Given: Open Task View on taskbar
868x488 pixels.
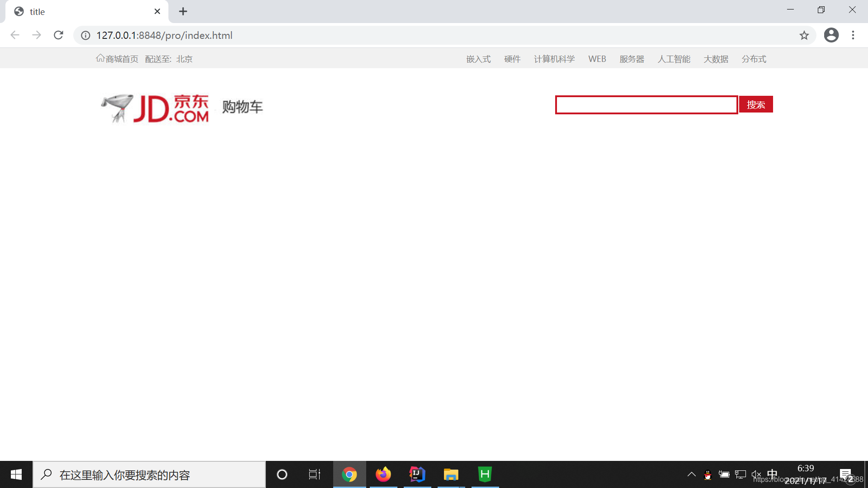Looking at the screenshot, I should (315, 474).
